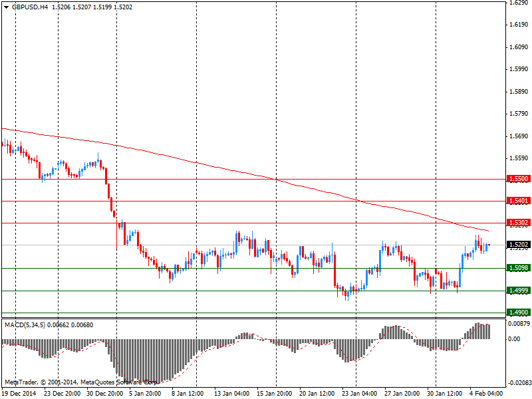Click the 23 Dec 20:00 time label
Image resolution: width=532 pixels, height=399 pixels.
pyautogui.click(x=63, y=394)
